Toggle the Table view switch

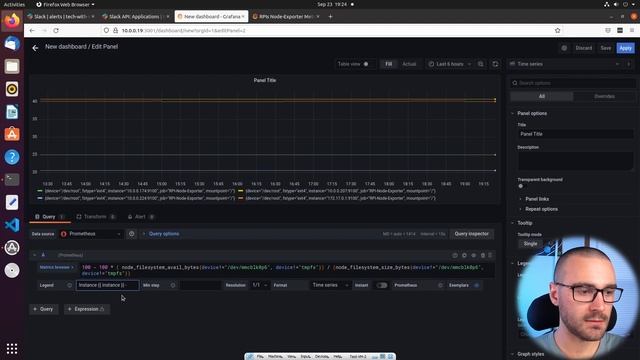click(x=366, y=64)
